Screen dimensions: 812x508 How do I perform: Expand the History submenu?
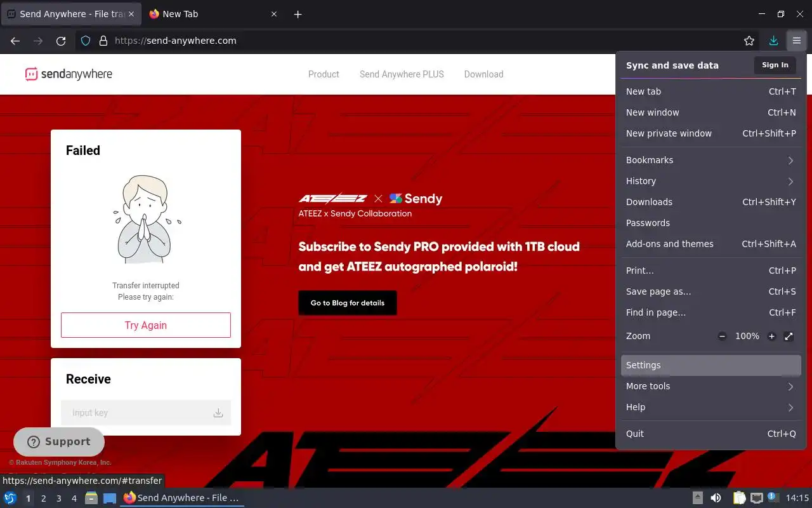click(711, 181)
